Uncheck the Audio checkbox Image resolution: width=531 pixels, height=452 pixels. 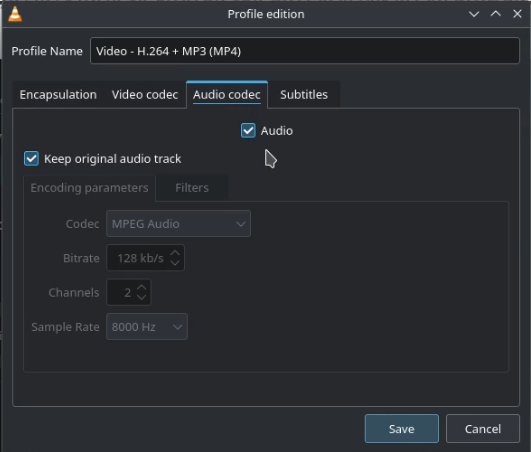point(248,131)
